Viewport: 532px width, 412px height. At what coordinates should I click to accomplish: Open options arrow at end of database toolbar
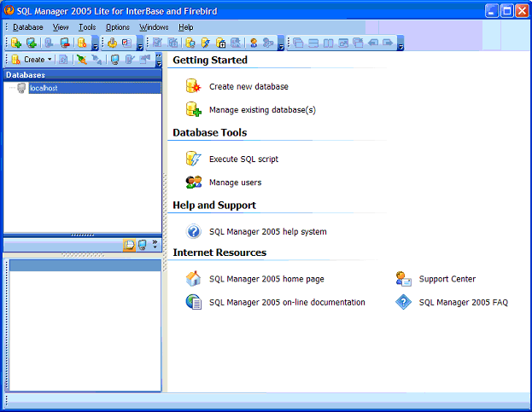[x=96, y=43]
